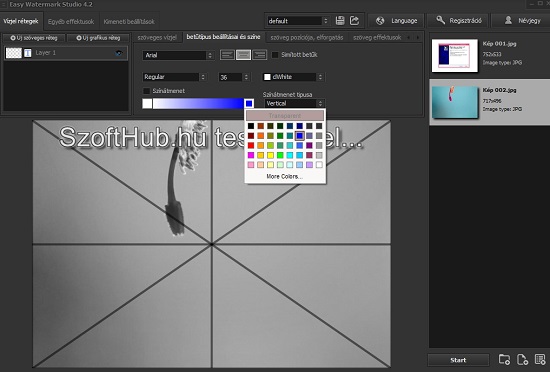Click the export preset icon beside the save icon
This screenshot has height=372, width=550.
pyautogui.click(x=355, y=21)
